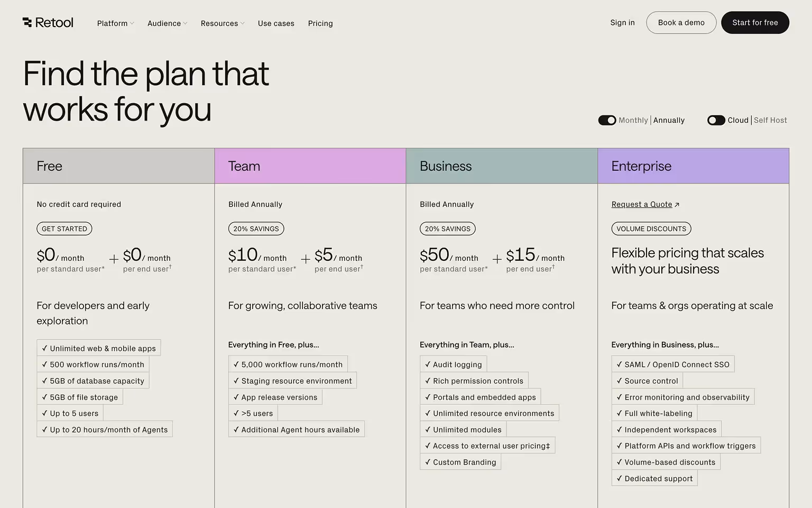The width and height of the screenshot is (812, 508).
Task: Click Book a demo
Action: 681,22
